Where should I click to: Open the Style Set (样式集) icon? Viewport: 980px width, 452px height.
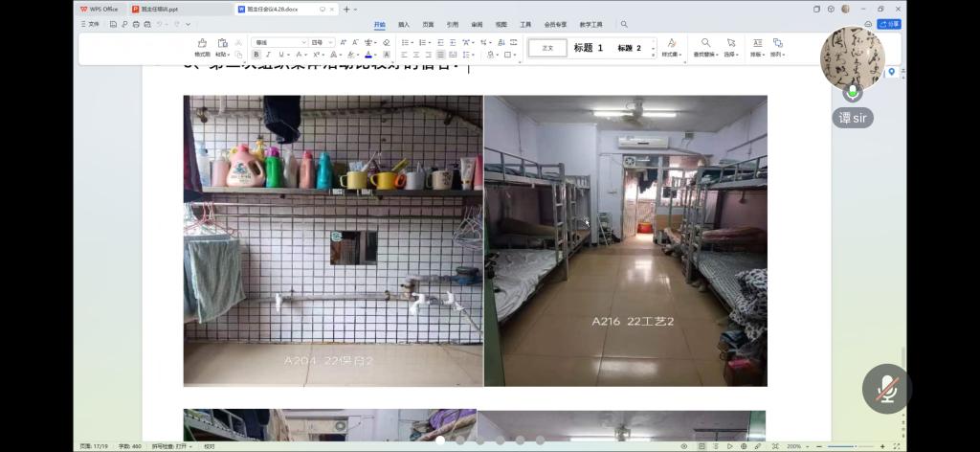(671, 43)
